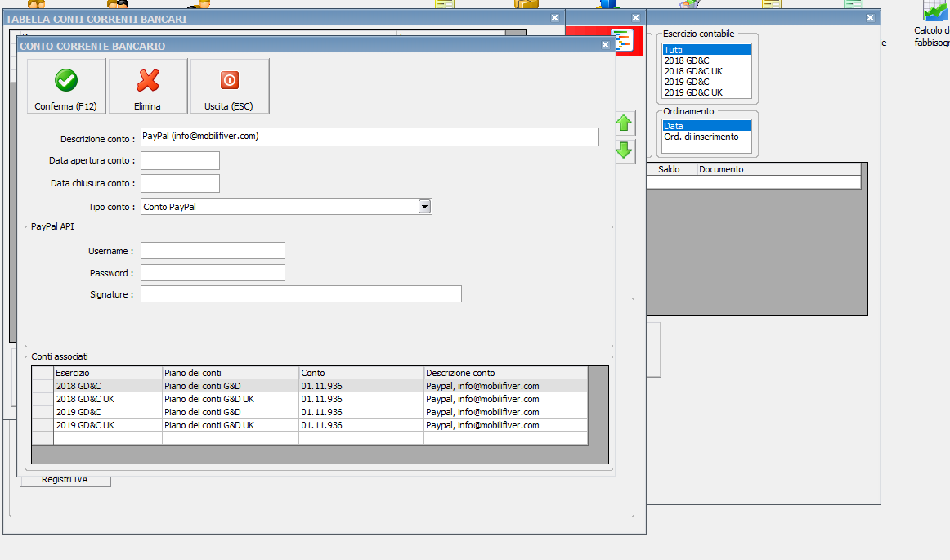Click the Piano dei conti column header
Image resolution: width=950 pixels, height=560 pixels.
click(231, 373)
